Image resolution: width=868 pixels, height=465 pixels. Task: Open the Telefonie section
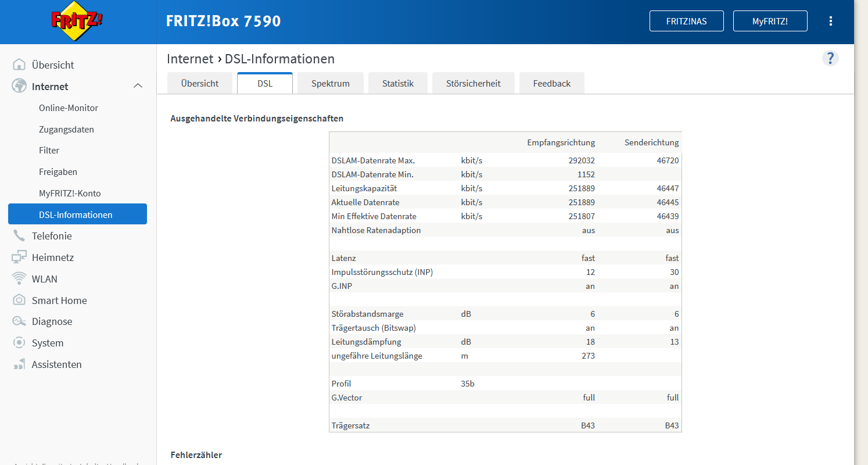point(52,236)
